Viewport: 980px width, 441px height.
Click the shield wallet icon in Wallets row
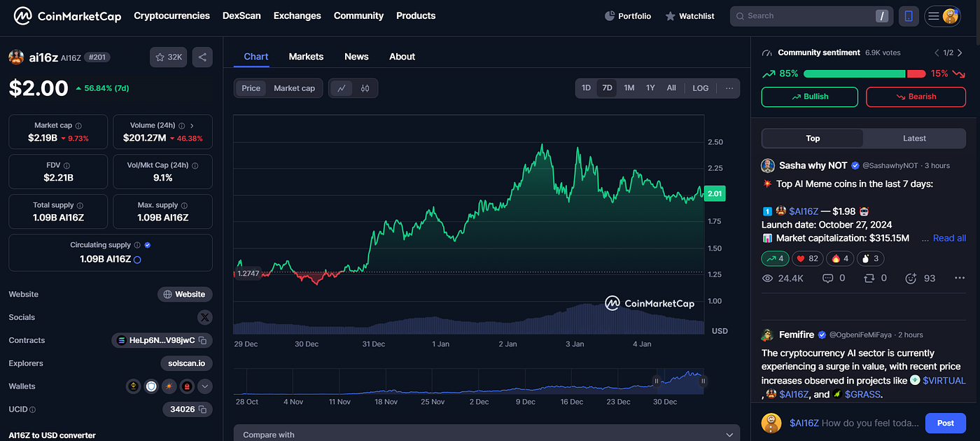(151, 386)
